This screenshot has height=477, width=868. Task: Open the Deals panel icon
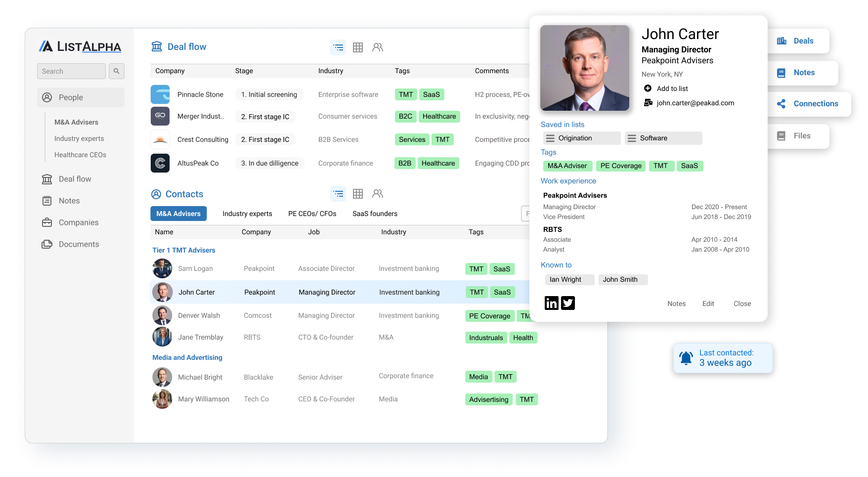coord(781,41)
